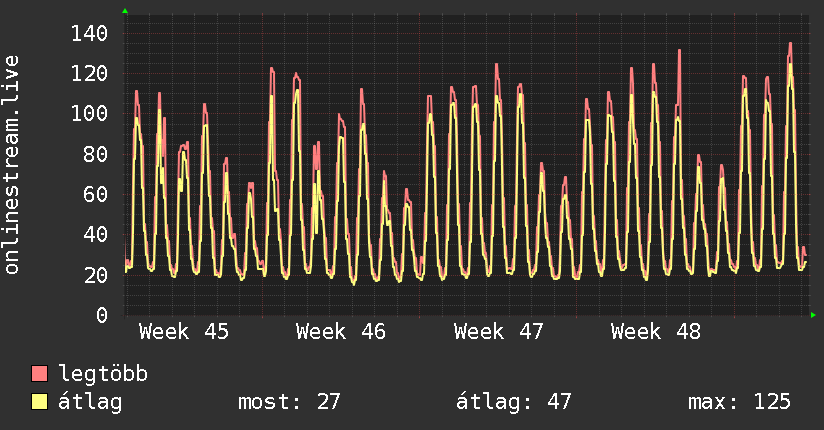Click the 80 y-axis label

coord(96,154)
